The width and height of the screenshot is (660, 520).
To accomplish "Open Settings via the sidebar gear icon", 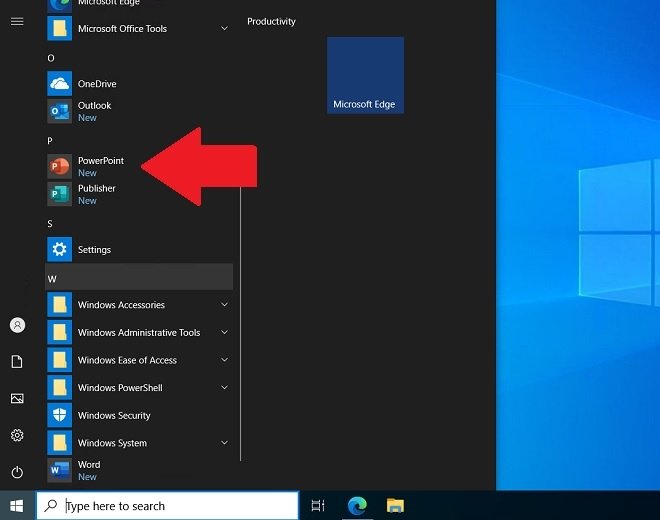I will point(17,435).
